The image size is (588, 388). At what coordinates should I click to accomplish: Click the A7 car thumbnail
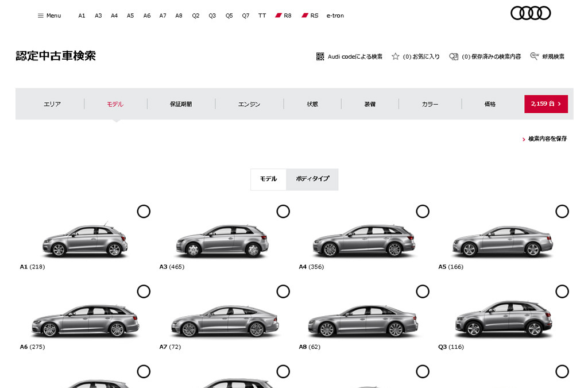click(x=225, y=321)
